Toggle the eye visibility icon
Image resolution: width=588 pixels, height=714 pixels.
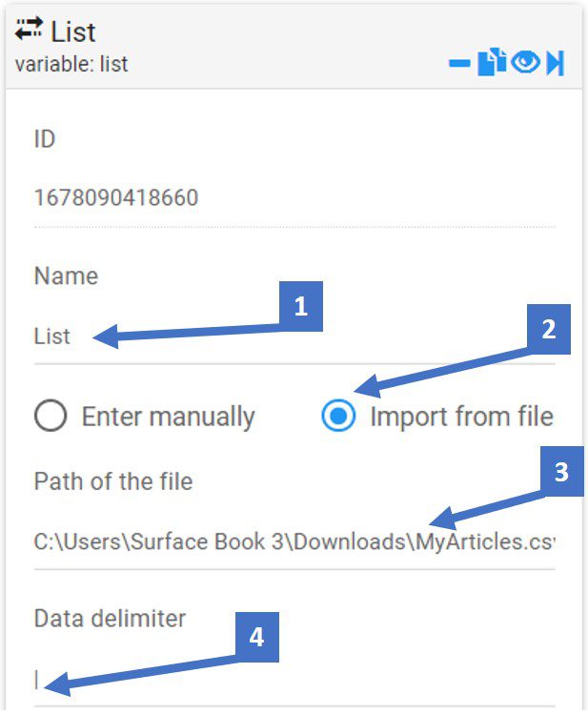point(525,61)
